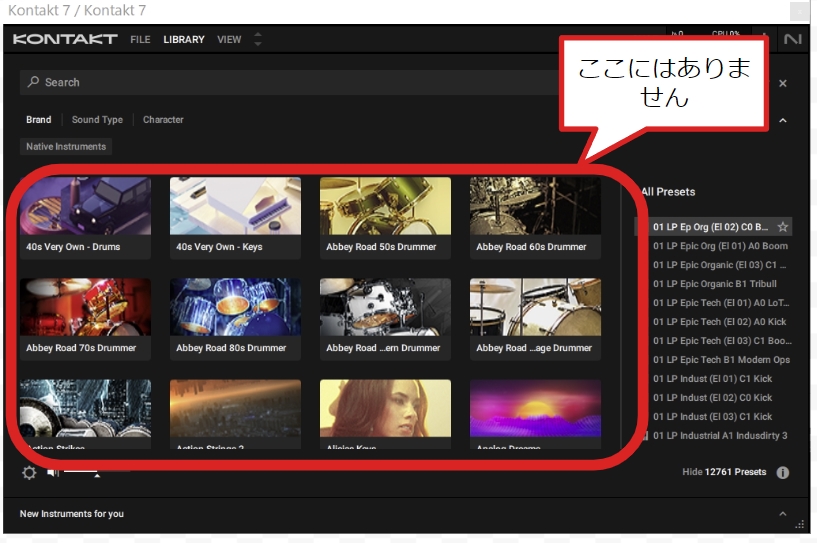Screen dimensions: 817x543
Task: Clear the search with the X icon
Action: [783, 83]
